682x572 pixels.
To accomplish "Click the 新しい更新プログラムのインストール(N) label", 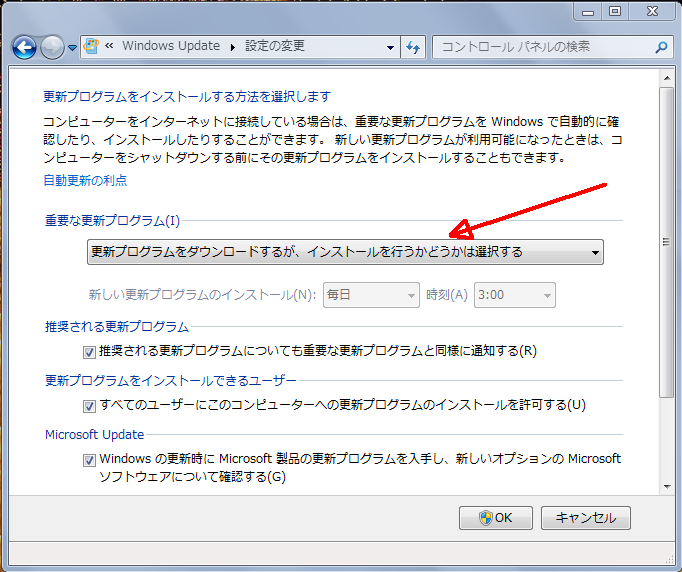I will pyautogui.click(x=202, y=295).
